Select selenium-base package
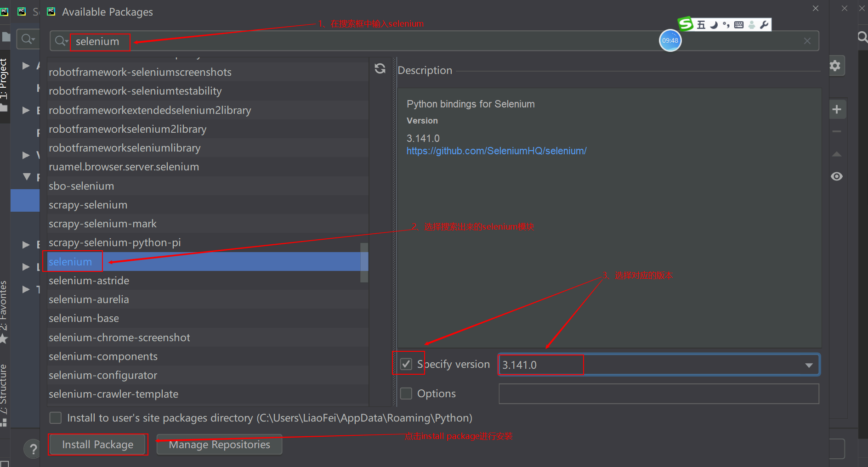Viewport: 868px width, 467px height. [208, 318]
